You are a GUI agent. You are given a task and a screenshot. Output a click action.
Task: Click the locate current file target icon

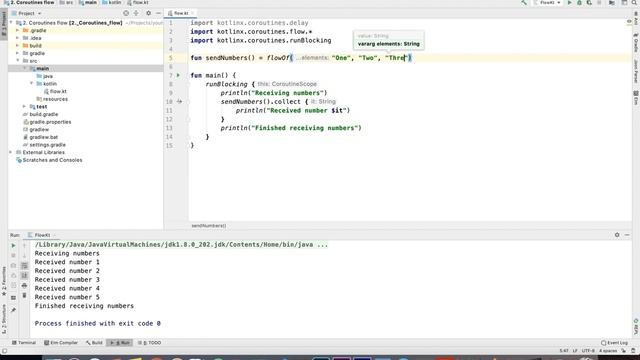(126, 13)
